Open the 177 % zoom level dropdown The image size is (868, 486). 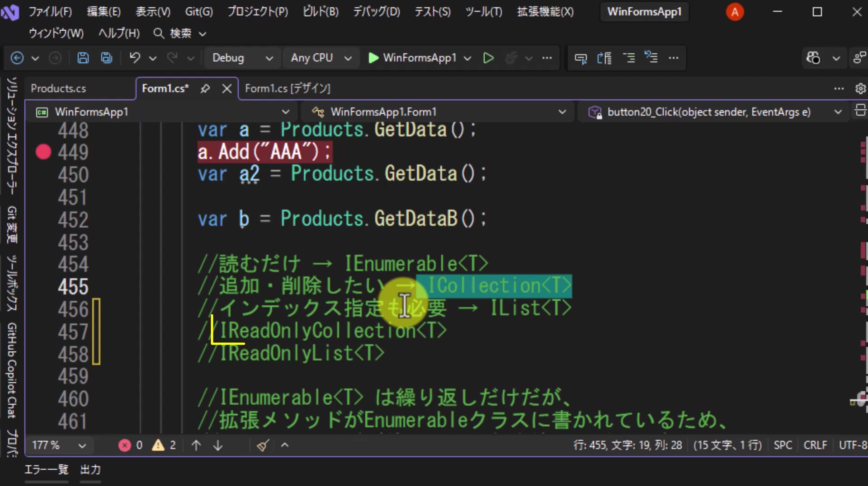point(59,445)
